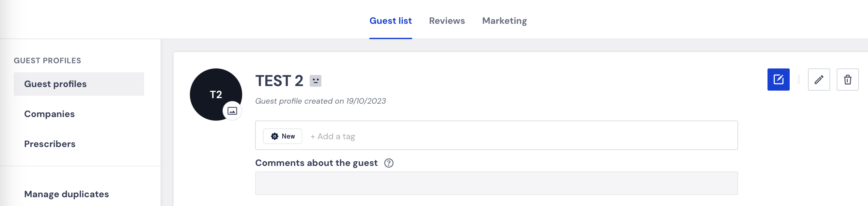Screen dimensions: 868x206
Task: Switch to the Marketing tab
Action: pyautogui.click(x=504, y=21)
